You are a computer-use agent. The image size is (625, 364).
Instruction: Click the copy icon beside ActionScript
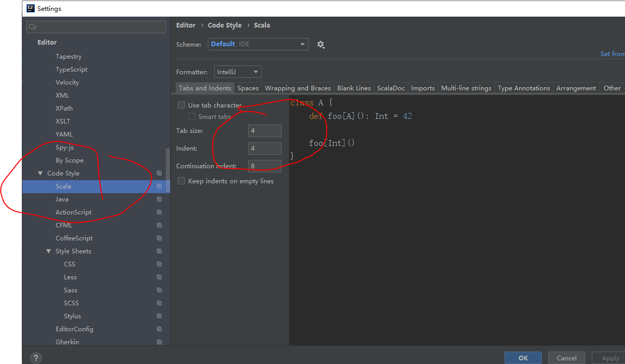[x=159, y=212]
